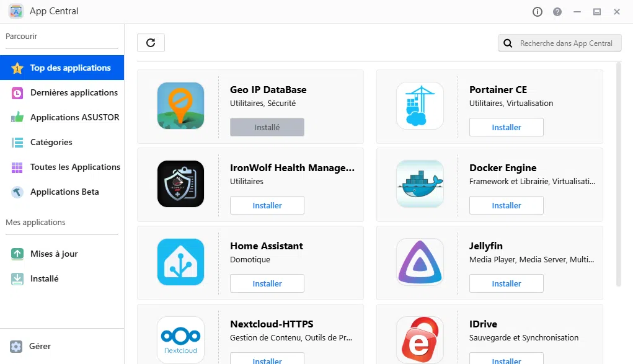The height and width of the screenshot is (364, 633).
Task: Open the info icon in title bar
Action: tap(538, 12)
